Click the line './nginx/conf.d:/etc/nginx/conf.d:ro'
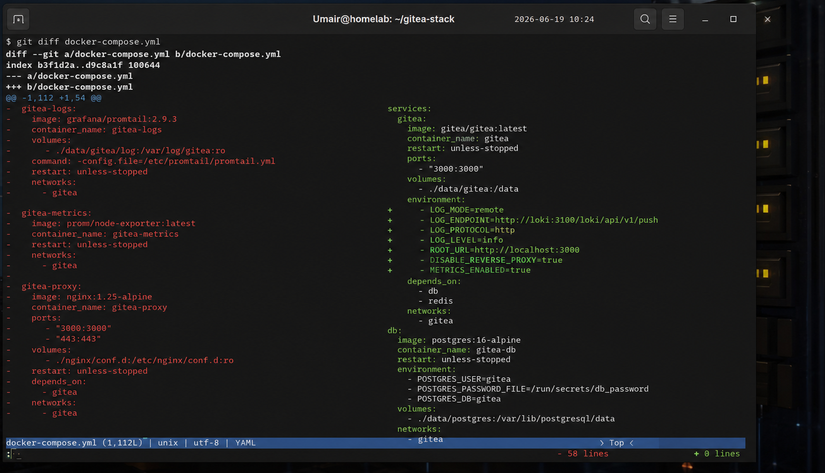This screenshot has height=473, width=825. (144, 360)
